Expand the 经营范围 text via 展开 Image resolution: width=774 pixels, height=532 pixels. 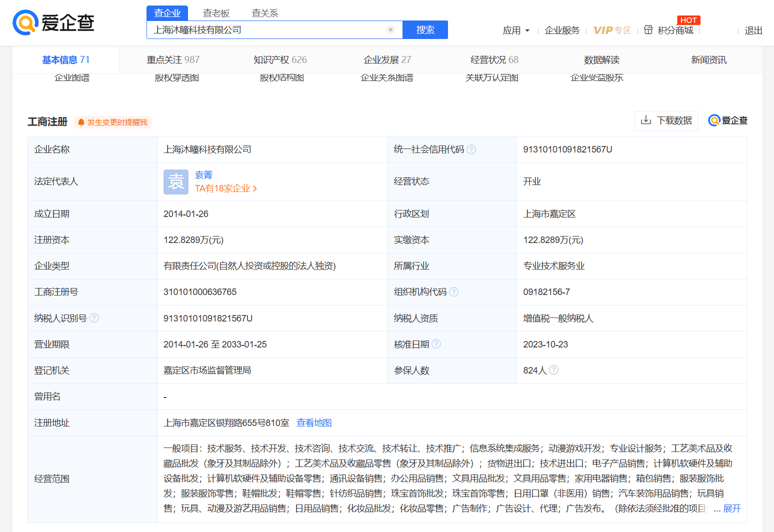click(731, 508)
